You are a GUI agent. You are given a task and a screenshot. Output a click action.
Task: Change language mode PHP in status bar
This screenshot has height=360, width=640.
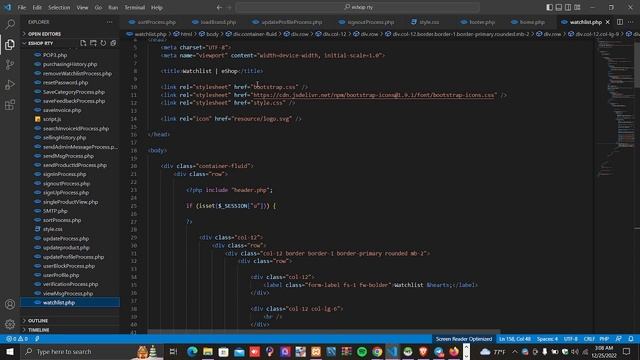pos(604,339)
